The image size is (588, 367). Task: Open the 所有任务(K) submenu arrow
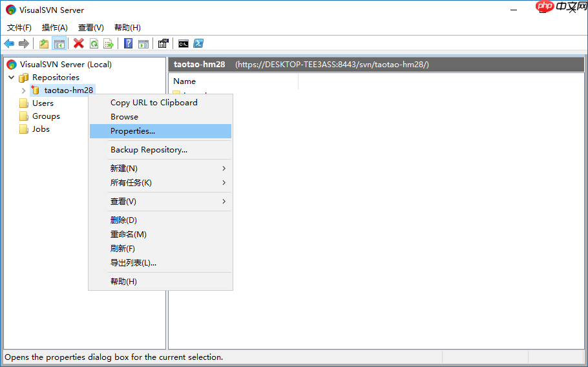224,183
